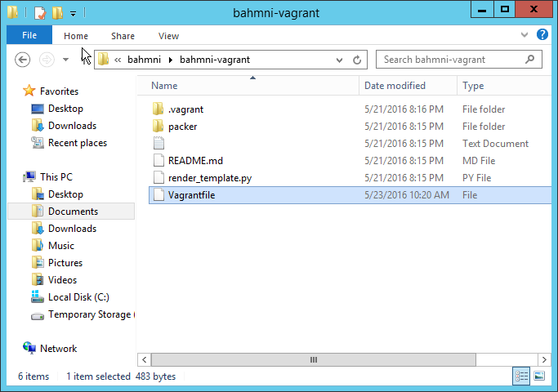Refresh the bahmni-vagrant folder view
Viewport: 558px width, 392px height.
[x=357, y=60]
